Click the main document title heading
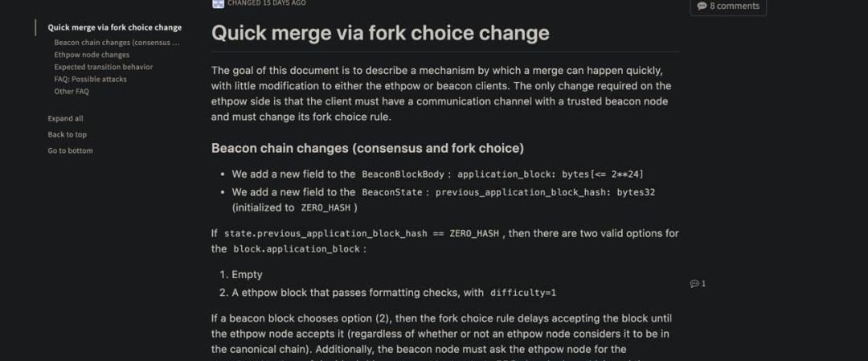This screenshot has width=868, height=361. (380, 33)
